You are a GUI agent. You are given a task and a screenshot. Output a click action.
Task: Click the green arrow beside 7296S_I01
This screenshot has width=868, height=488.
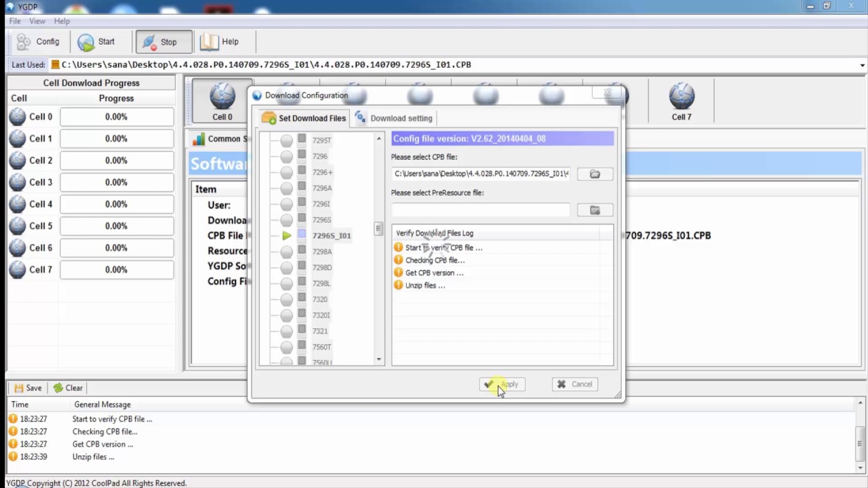click(x=287, y=235)
